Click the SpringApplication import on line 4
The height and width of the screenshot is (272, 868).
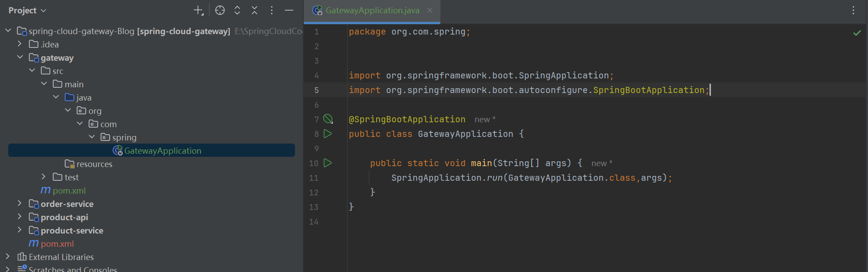481,75
